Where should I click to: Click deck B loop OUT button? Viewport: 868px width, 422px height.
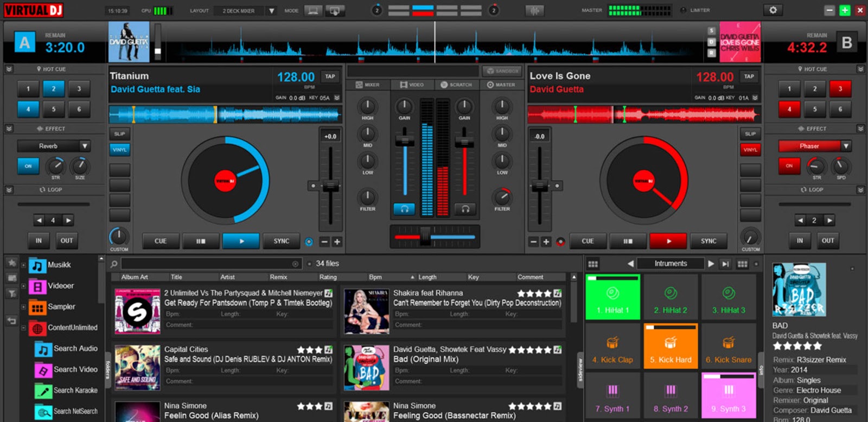827,241
